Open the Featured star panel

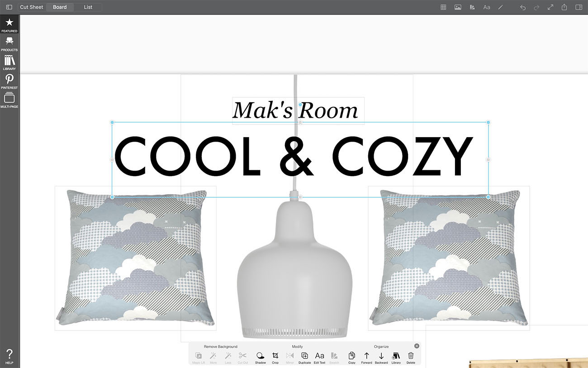(9, 24)
